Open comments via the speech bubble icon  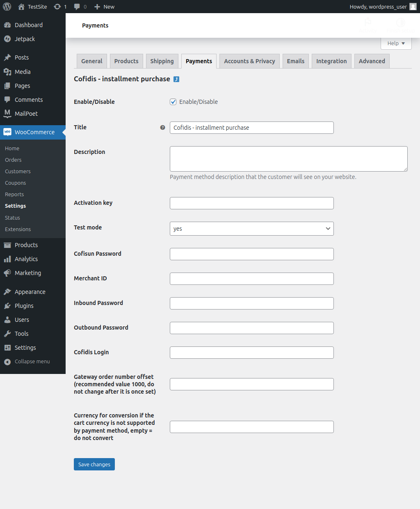[77, 7]
